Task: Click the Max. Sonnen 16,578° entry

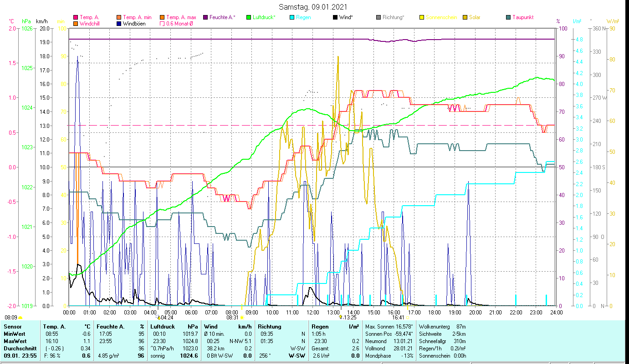Action: [x=389, y=327]
